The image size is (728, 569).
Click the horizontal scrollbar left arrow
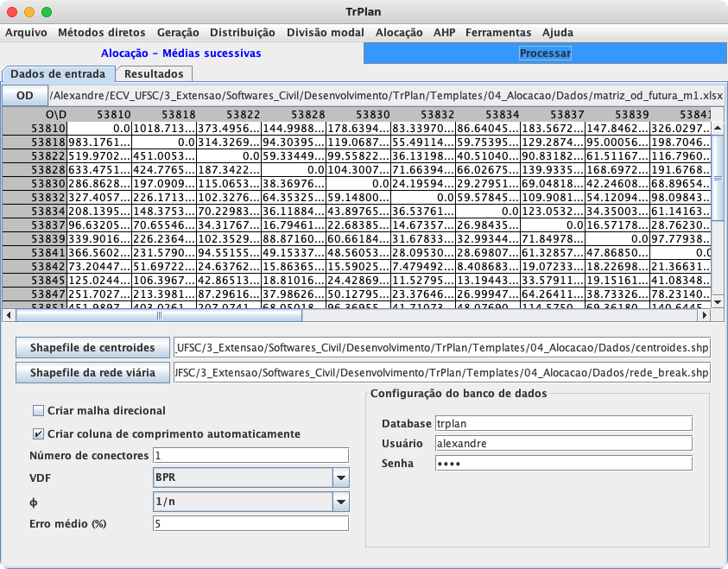9,316
